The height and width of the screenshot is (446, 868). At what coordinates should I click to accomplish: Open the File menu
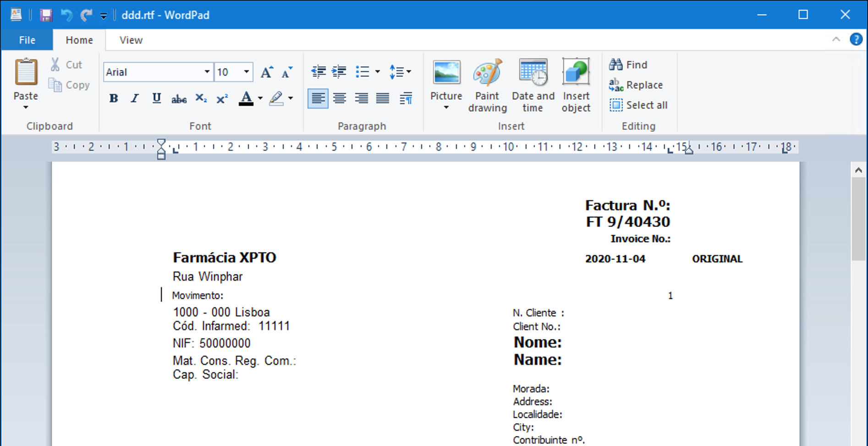point(27,40)
